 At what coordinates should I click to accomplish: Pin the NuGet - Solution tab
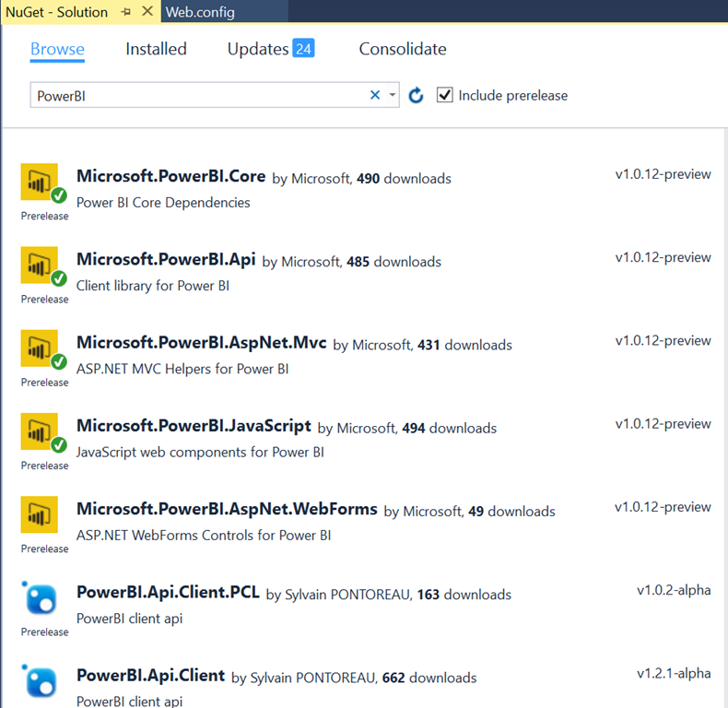(124, 12)
